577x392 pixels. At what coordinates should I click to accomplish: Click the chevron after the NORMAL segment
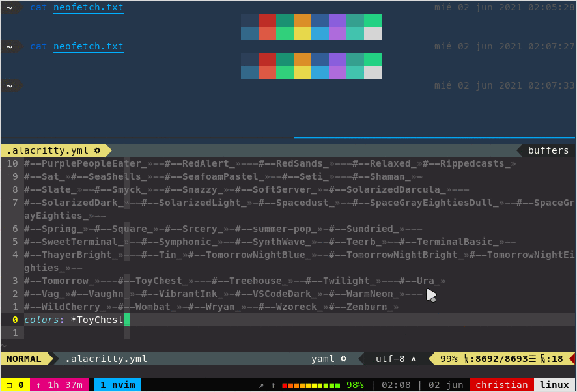coord(52,359)
